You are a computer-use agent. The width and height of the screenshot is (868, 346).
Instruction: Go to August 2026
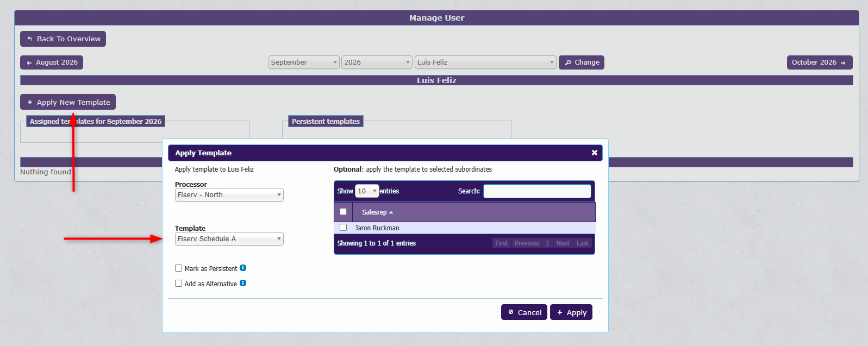point(52,62)
